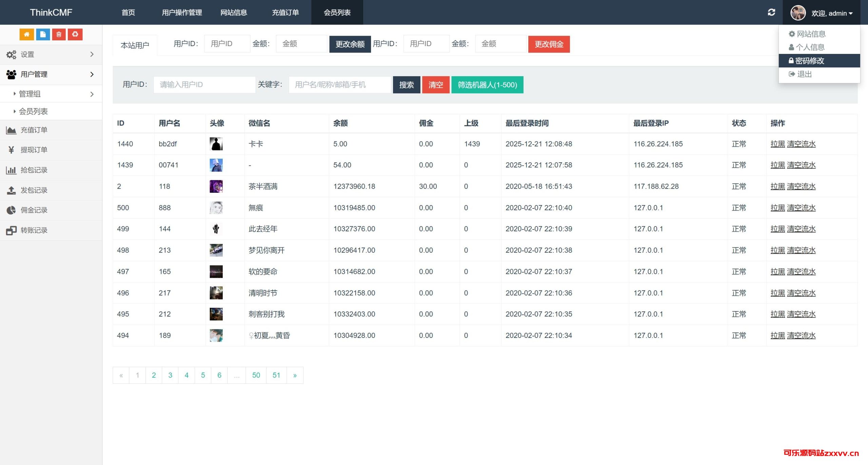This screenshot has height=465, width=868.
Task: Open 提现订单 from sidebar
Action: (x=34, y=150)
